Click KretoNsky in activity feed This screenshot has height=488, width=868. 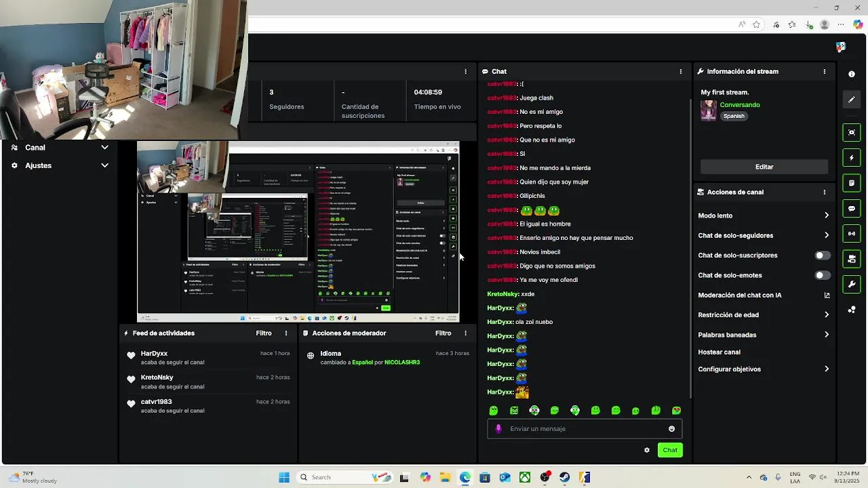tap(157, 378)
